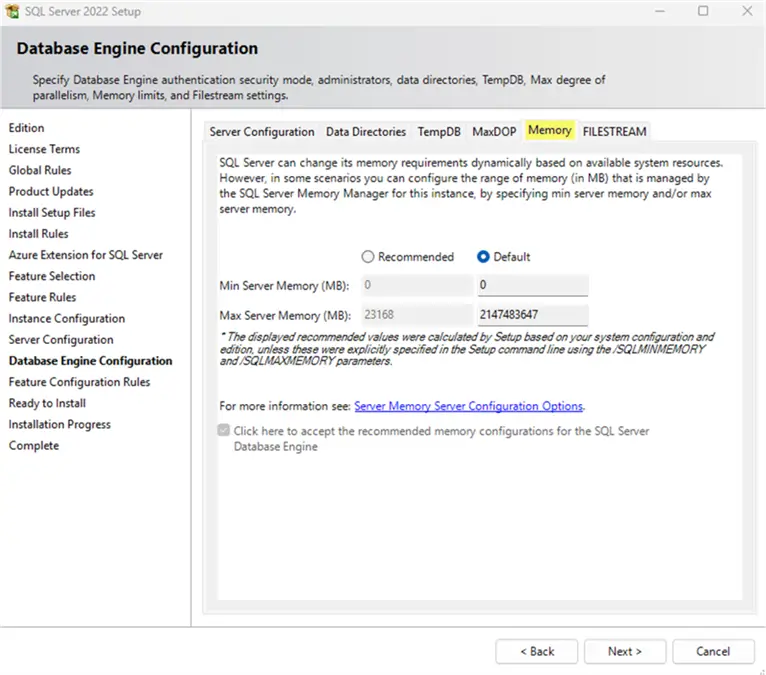Image resolution: width=766 pixels, height=675 pixels.
Task: Click the Complete step
Action: (34, 446)
